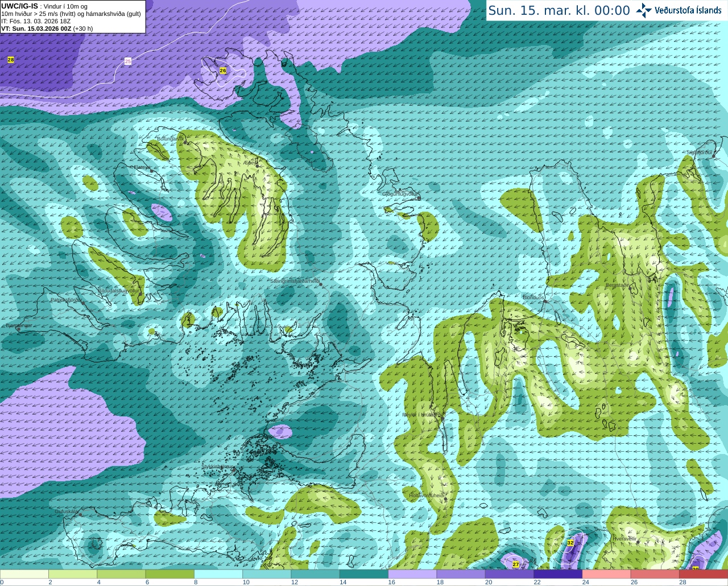Click the 0–2 m/s pale legend swatch
This screenshot has width=728, height=586.
pos(24,574)
